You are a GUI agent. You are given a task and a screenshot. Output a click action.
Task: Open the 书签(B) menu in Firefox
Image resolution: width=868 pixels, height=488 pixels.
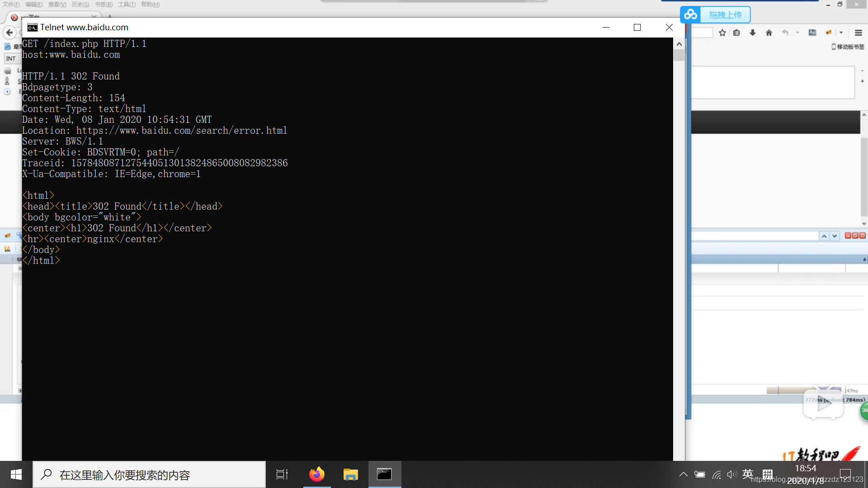[x=104, y=5]
